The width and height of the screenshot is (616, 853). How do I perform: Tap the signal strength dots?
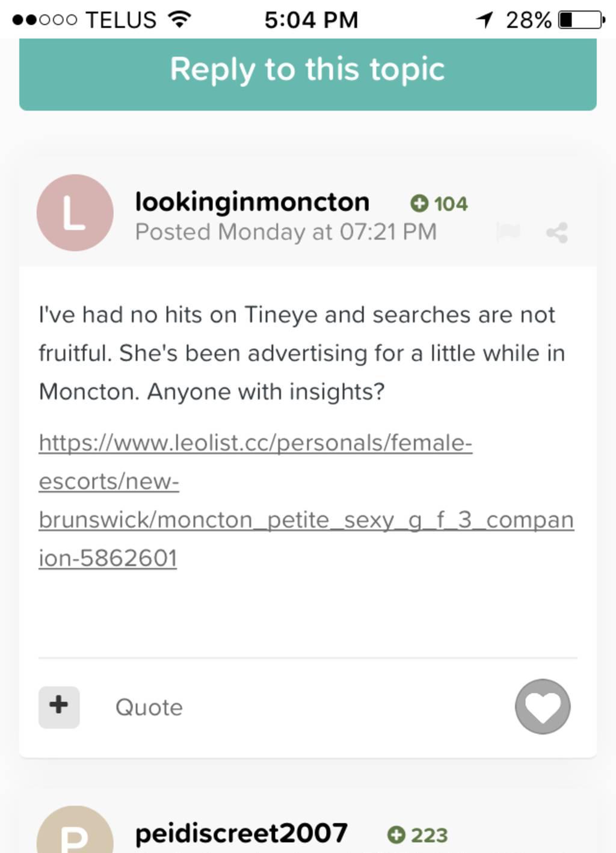coord(45,20)
